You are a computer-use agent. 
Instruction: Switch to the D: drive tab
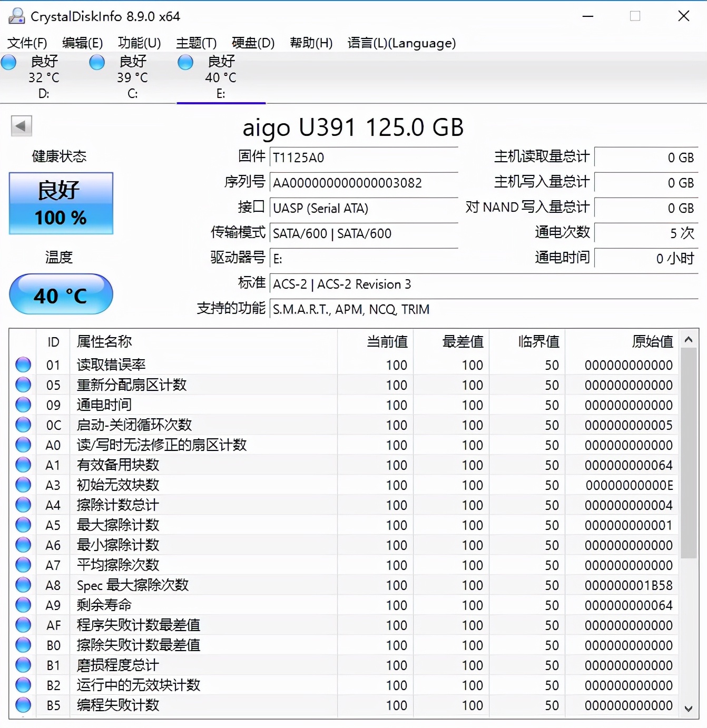tap(43, 78)
